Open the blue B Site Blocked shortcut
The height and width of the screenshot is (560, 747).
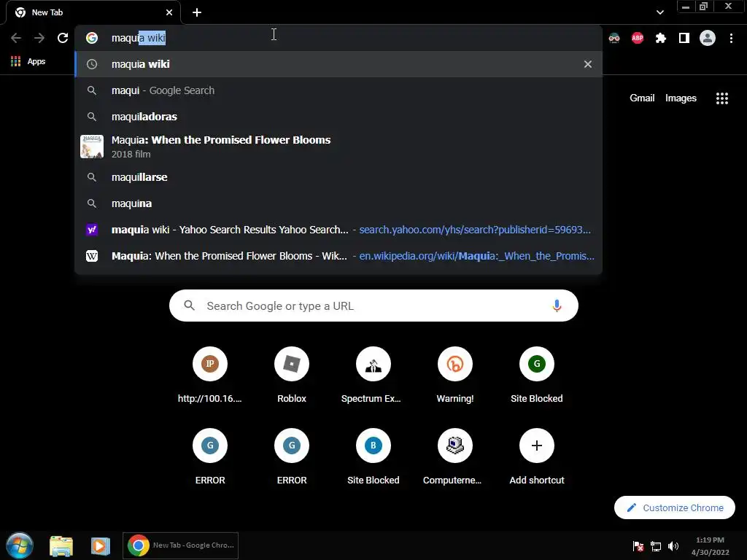373,457
